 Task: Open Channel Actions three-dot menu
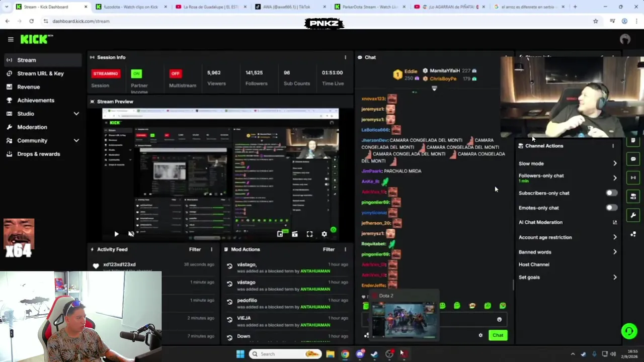(613, 146)
